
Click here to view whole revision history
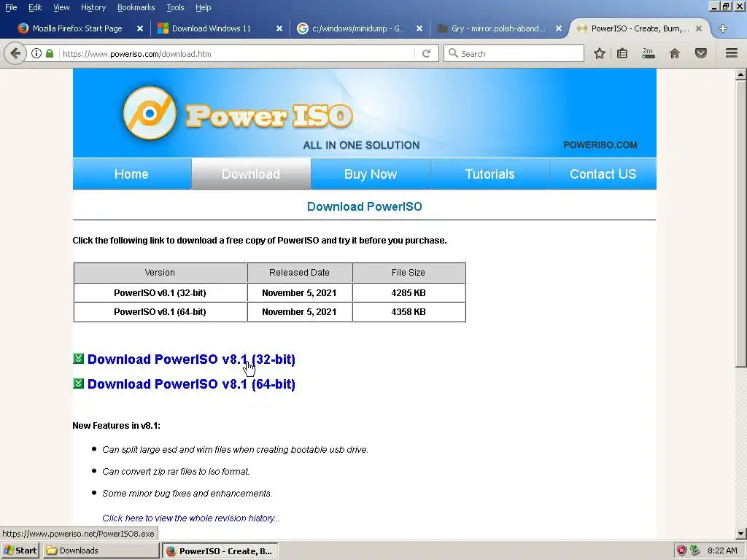(x=191, y=518)
